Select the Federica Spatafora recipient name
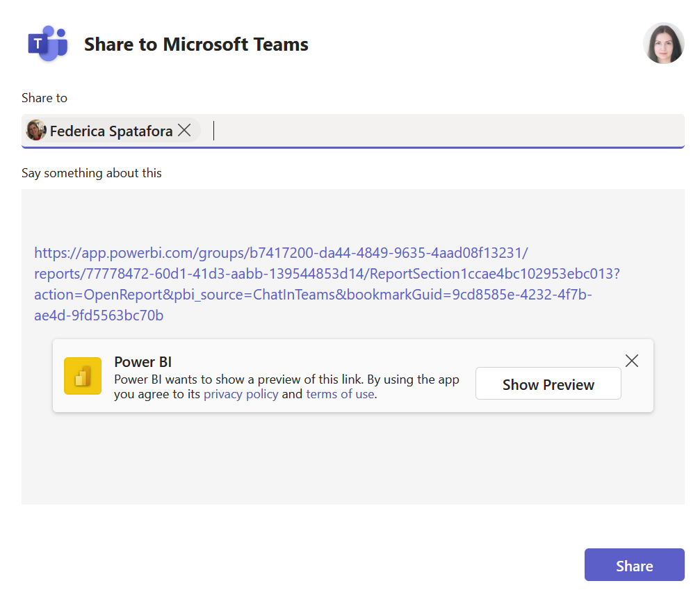The image size is (700, 597). [x=111, y=131]
